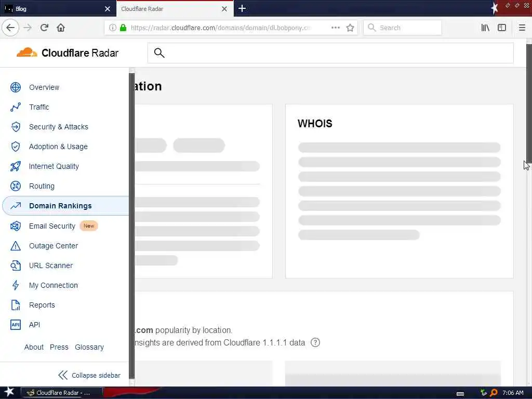Click the Domain Rankings trend icon

pos(16,206)
